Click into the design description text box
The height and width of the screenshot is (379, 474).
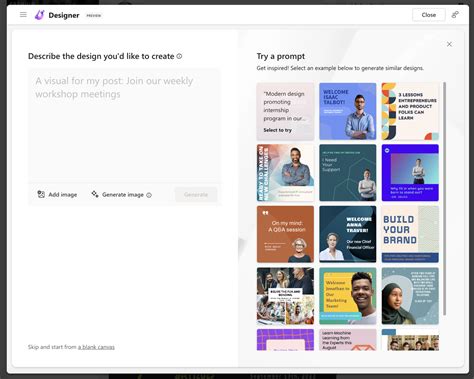(124, 125)
